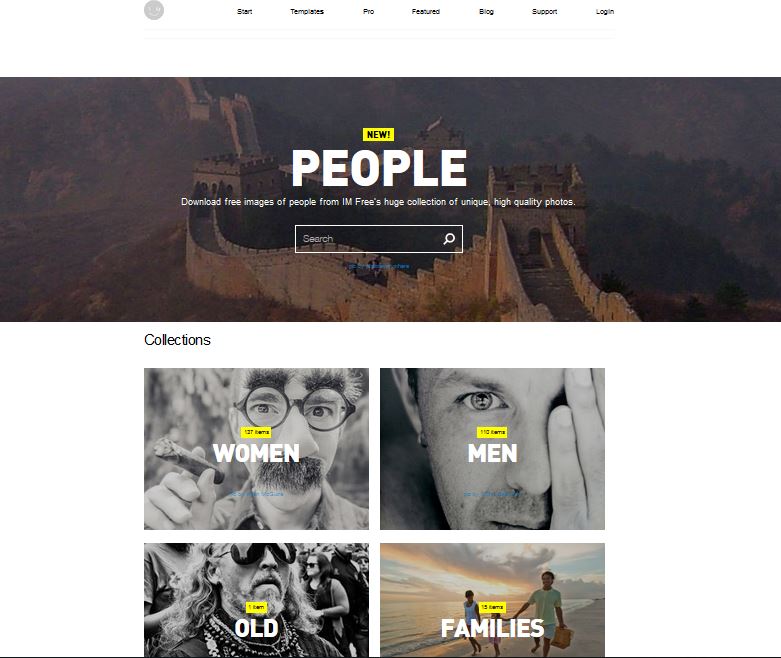Screen dimensions: 781x658
Task: Click the photo credit link on Men image
Action: click(492, 494)
